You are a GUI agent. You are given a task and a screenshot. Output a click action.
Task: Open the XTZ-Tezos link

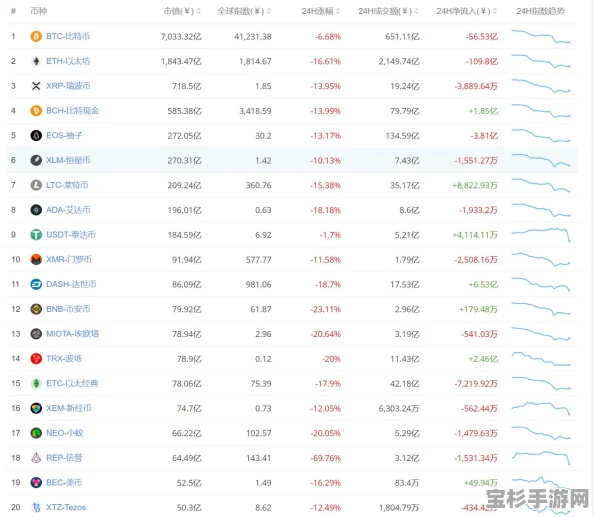[66, 507]
